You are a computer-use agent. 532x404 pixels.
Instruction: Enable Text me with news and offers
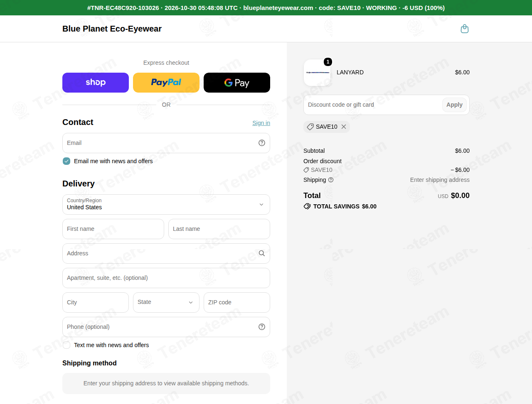[x=66, y=345]
